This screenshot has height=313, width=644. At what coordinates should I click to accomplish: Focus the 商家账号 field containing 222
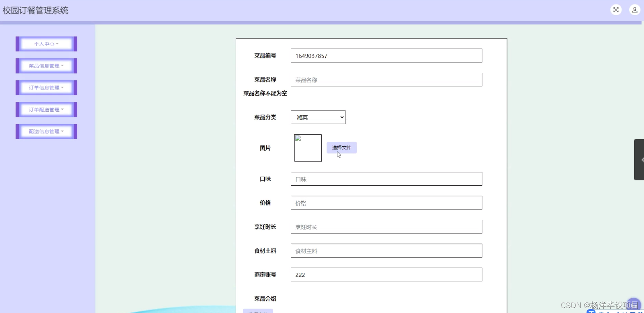tap(386, 275)
